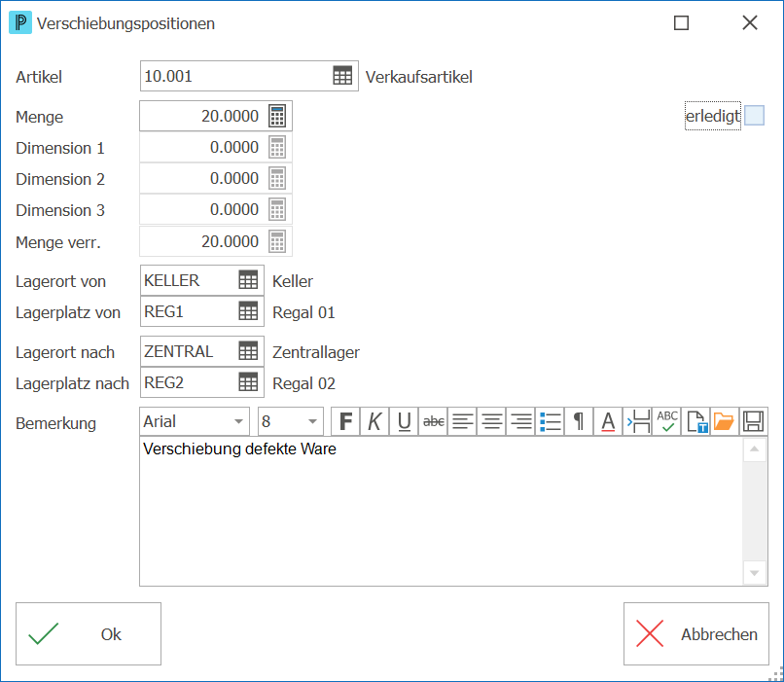The height and width of the screenshot is (682, 784).
Task: Click the Abbrechen button
Action: (696, 633)
